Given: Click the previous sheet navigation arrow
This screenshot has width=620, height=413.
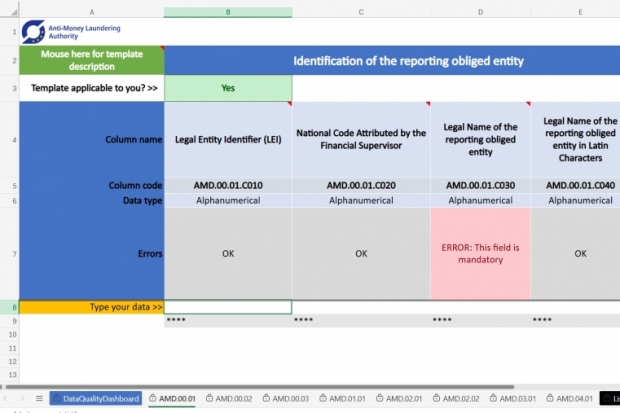Looking at the screenshot, I should point(6,398).
